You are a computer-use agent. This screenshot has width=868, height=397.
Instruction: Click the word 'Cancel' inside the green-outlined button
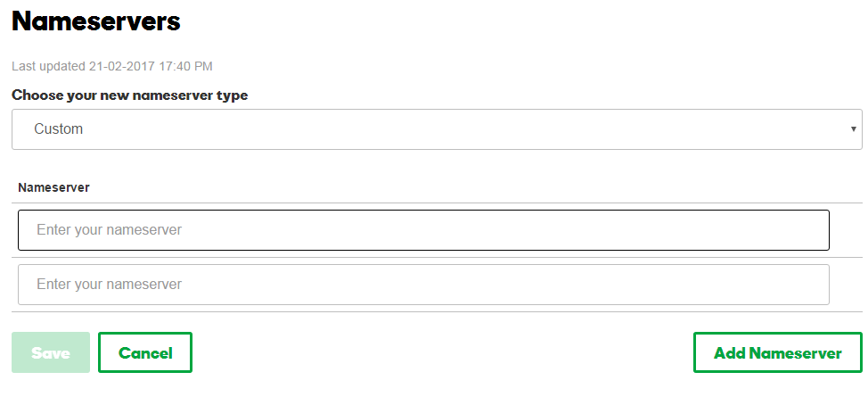coord(145,353)
